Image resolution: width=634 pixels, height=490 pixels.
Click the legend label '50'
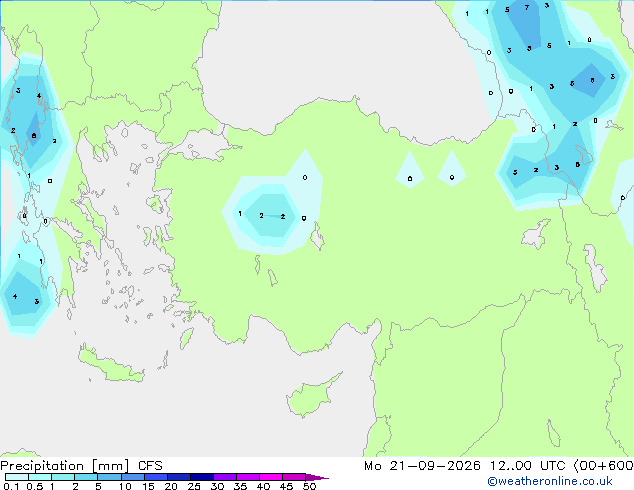[309, 486]
